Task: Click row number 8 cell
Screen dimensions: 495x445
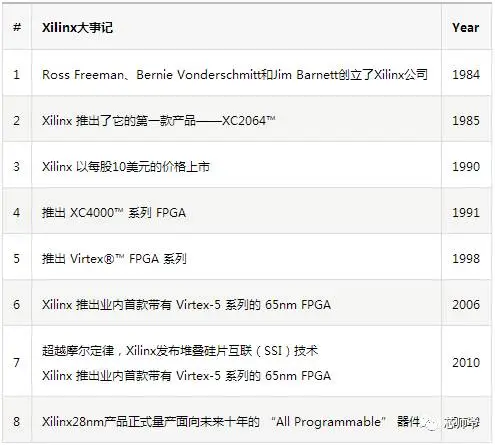Action: pos(17,420)
